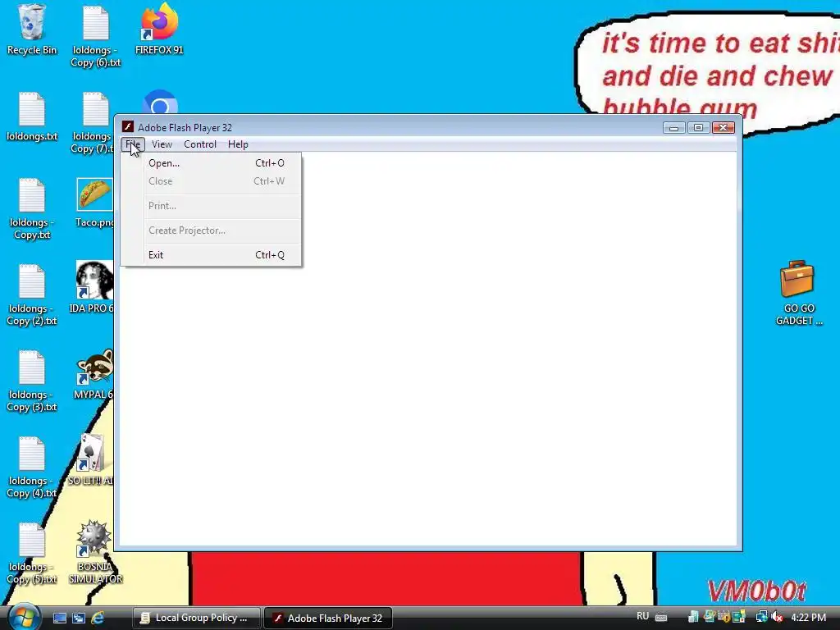Image resolution: width=840 pixels, height=630 pixels.
Task: Choose Open... from the File menu
Action: pyautogui.click(x=212, y=163)
